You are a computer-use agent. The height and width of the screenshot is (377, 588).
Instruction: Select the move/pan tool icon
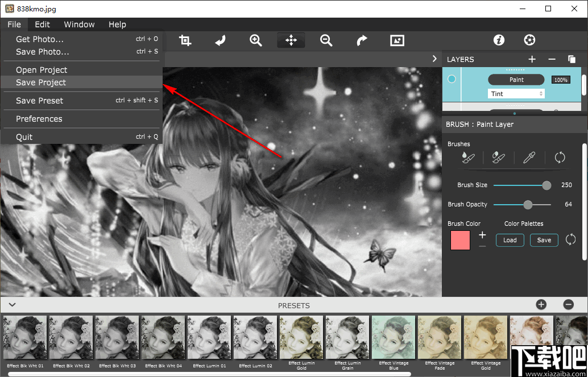point(291,40)
